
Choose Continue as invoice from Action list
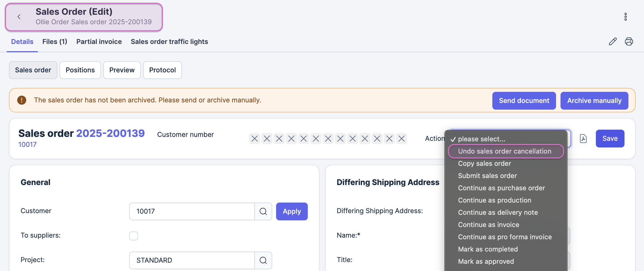coord(488,225)
